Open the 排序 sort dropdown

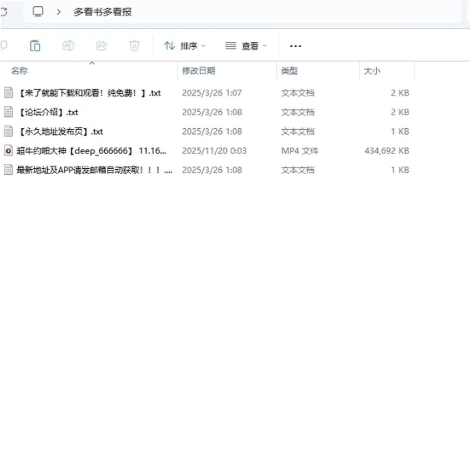pyautogui.click(x=185, y=46)
